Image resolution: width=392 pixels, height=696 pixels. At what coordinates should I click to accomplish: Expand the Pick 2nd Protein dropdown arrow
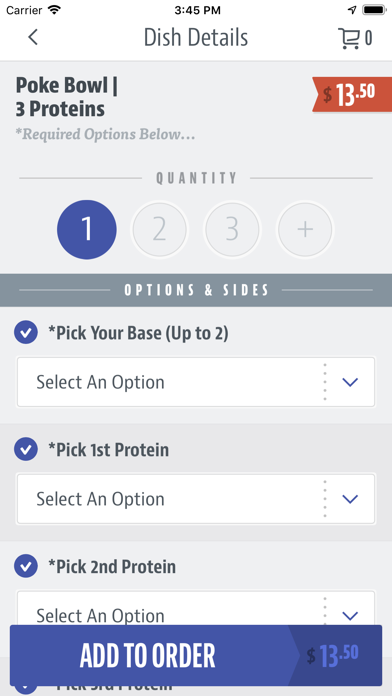pyautogui.click(x=350, y=615)
